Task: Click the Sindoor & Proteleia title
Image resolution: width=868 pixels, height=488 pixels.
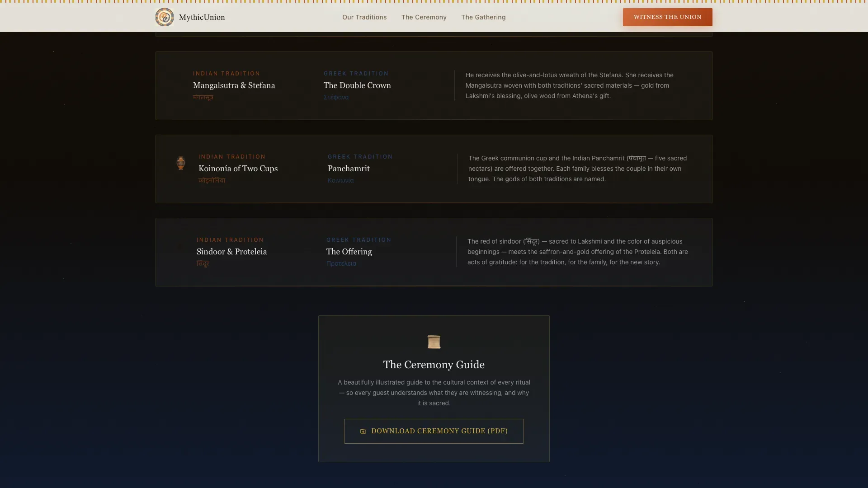Action: [x=231, y=252]
